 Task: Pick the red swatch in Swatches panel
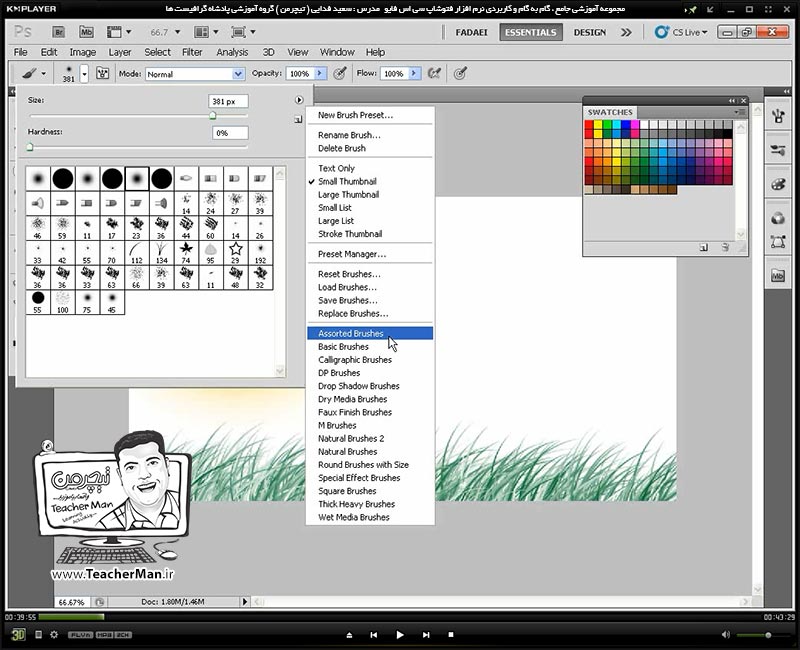pos(589,124)
